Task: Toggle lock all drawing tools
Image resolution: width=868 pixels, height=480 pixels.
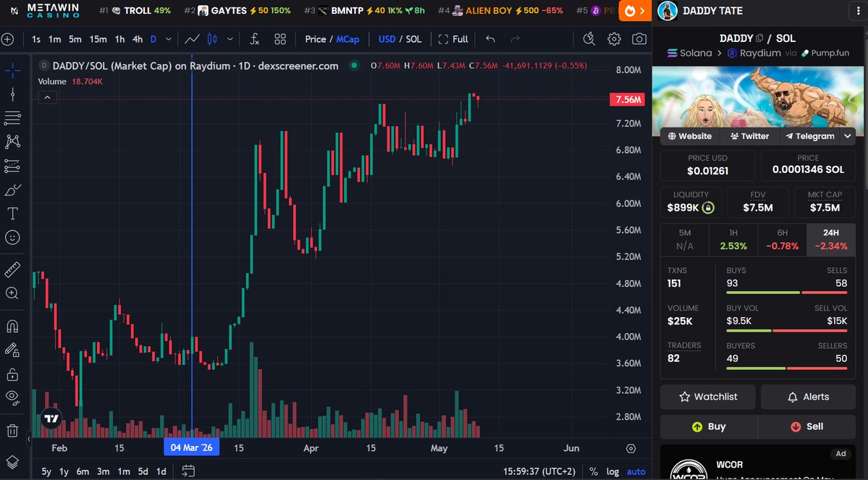Action: click(x=12, y=374)
